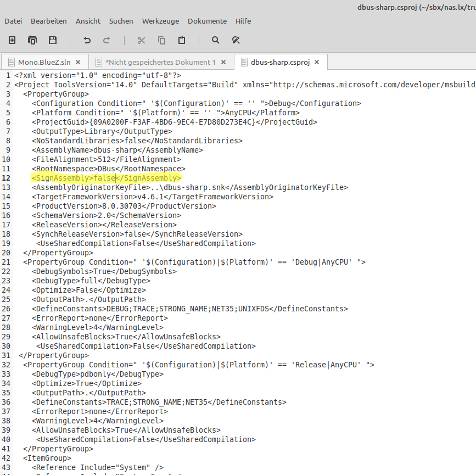The height and width of the screenshot is (475, 476).
Task: Click the TargetFrameworkVersion v4.6.1 line
Action: (153, 197)
